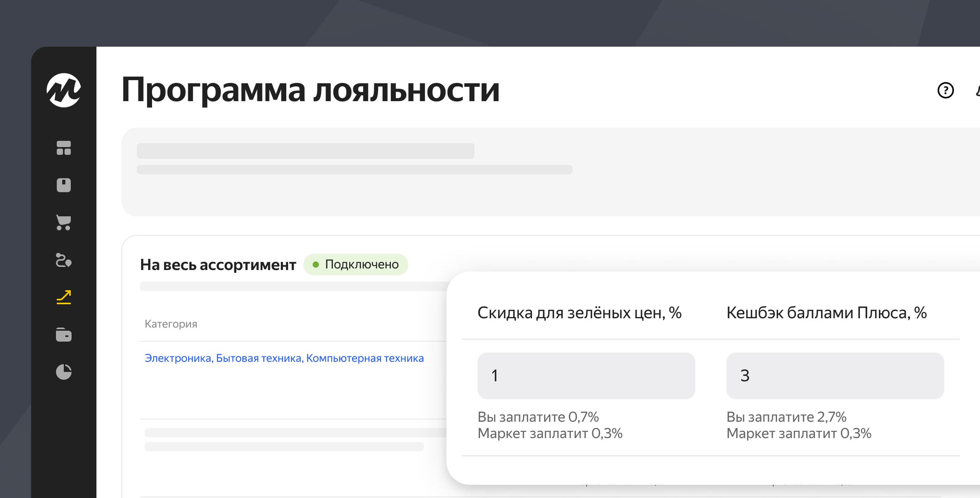Image resolution: width=980 pixels, height=498 pixels.
Task: Click the 'Вы заплатите 0,7%' hint text
Action: [538, 417]
